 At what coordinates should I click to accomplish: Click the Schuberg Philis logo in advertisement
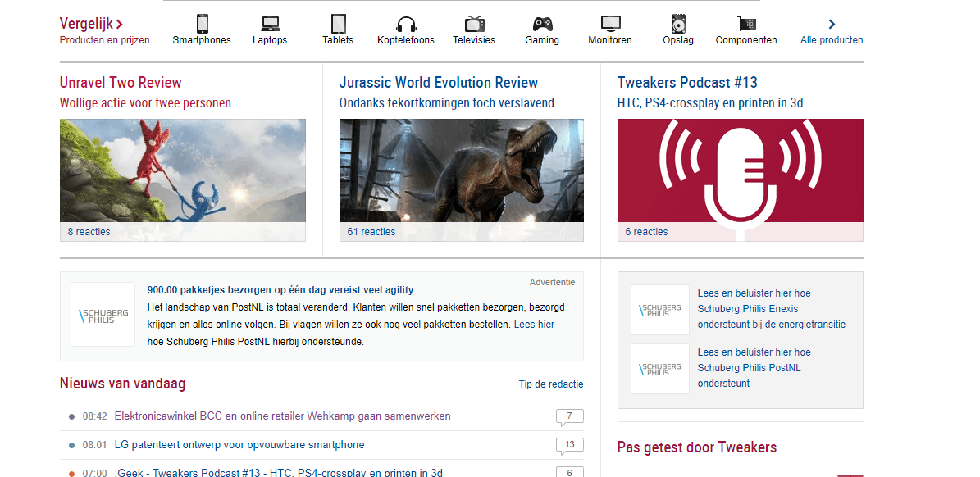click(103, 314)
